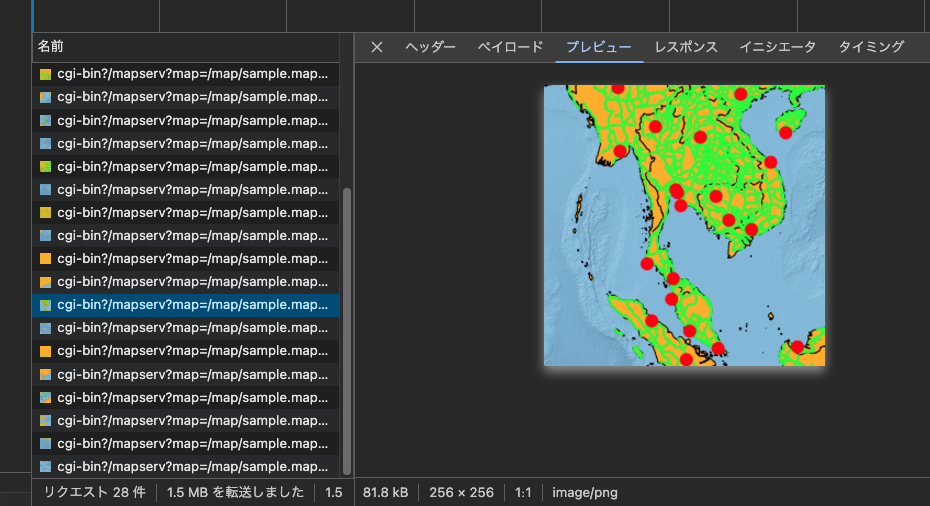Click the image/png MIME type label
The image size is (930, 506).
tap(585, 492)
